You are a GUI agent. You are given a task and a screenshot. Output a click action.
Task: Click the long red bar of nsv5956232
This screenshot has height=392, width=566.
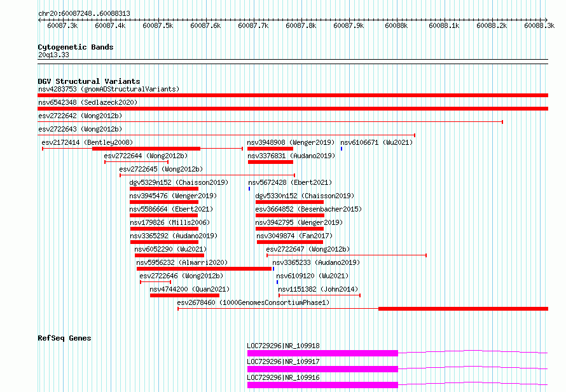[x=204, y=269]
